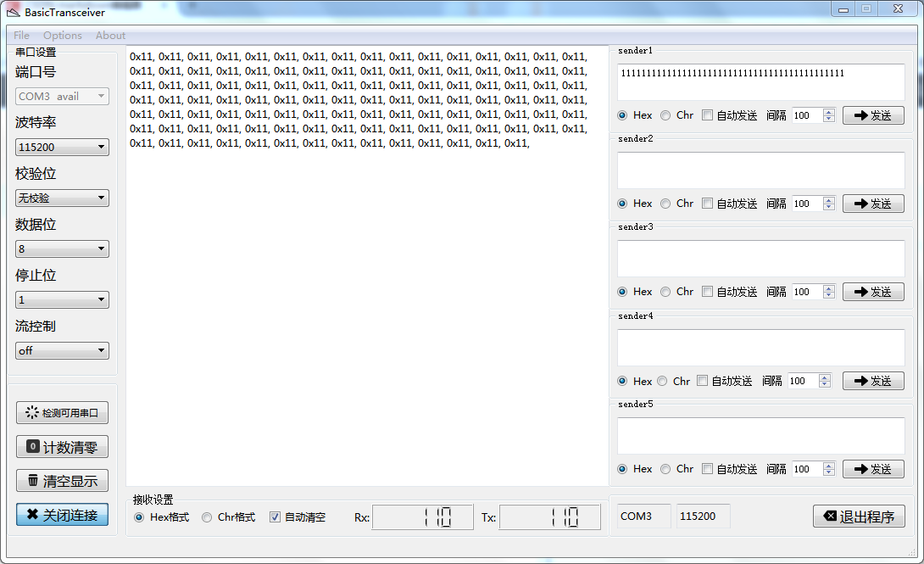Click the sender2 发送 send button
This screenshot has width=924, height=564.
coord(873,204)
